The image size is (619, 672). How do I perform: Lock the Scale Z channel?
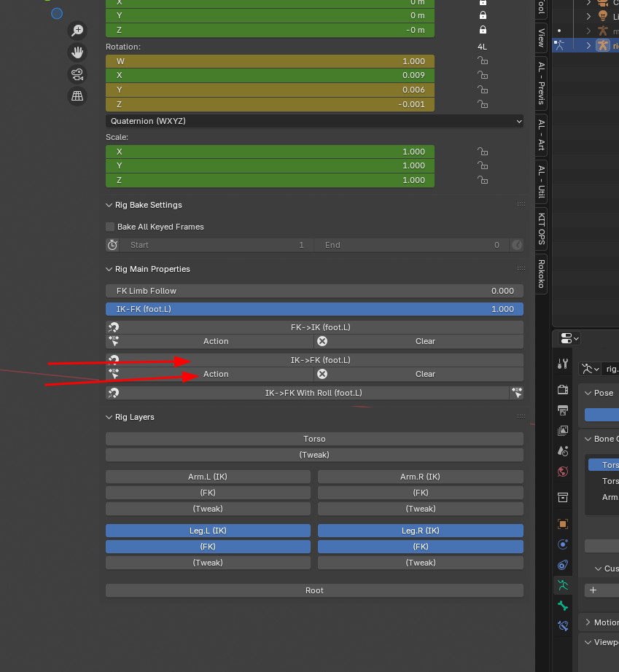(x=483, y=180)
